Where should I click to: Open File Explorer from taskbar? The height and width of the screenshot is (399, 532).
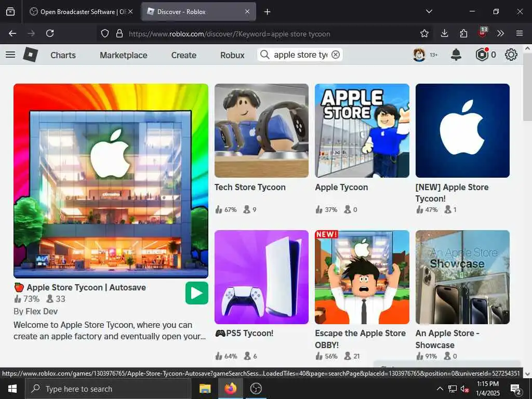[x=205, y=389]
